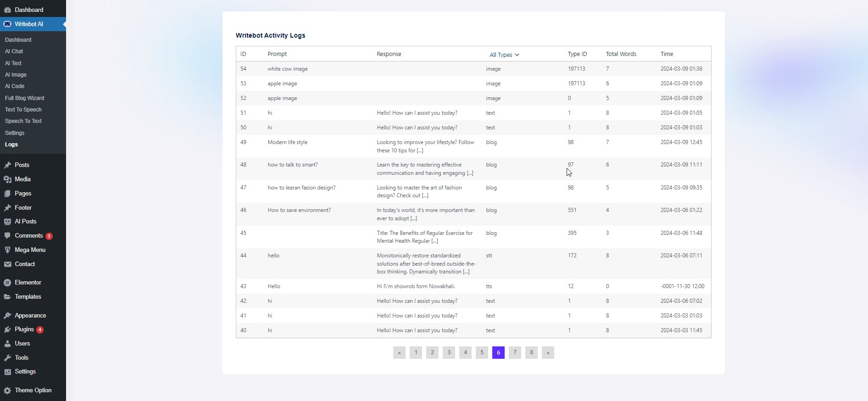The width and height of the screenshot is (868, 401).
Task: Go to pagination page 2
Action: [x=432, y=352]
